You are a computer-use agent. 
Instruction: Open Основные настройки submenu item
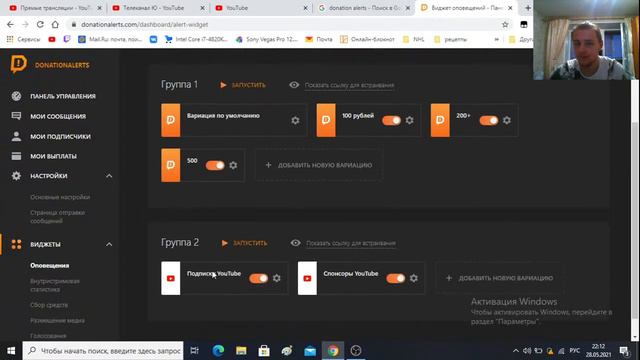[60, 197]
